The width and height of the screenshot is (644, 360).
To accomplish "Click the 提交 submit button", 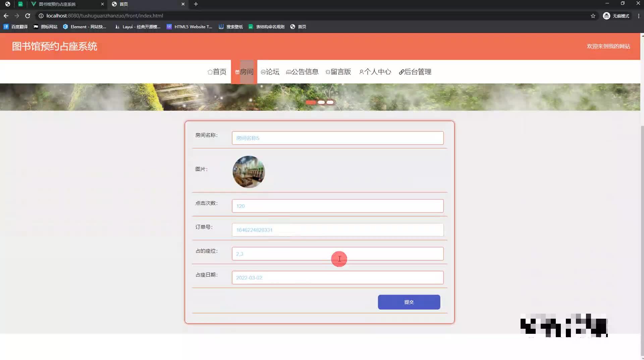I will coord(409,302).
